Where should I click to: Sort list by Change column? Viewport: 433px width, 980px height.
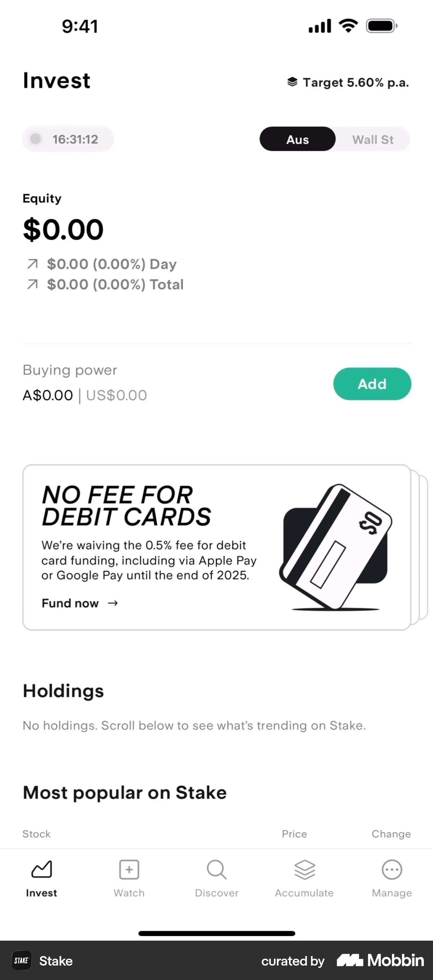click(391, 833)
